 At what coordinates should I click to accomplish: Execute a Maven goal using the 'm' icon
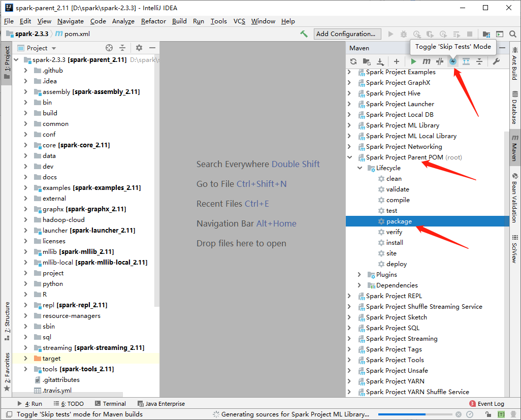tap(427, 61)
